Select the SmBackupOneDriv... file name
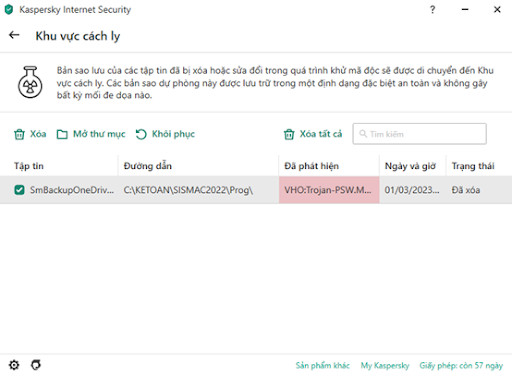 72,190
